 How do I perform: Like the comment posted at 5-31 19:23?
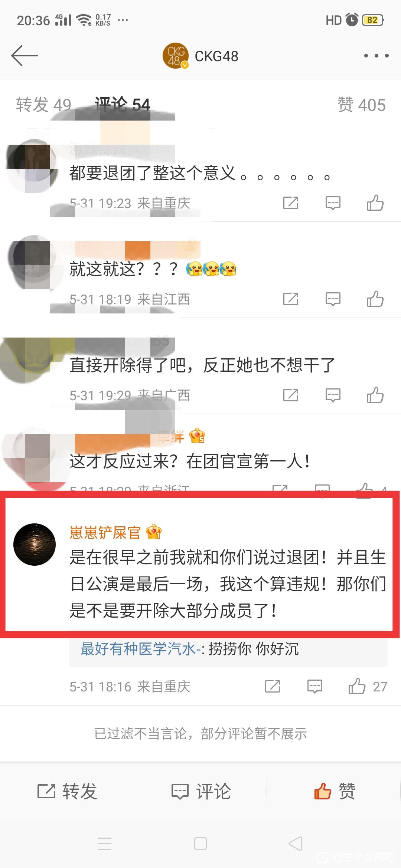pos(375,203)
